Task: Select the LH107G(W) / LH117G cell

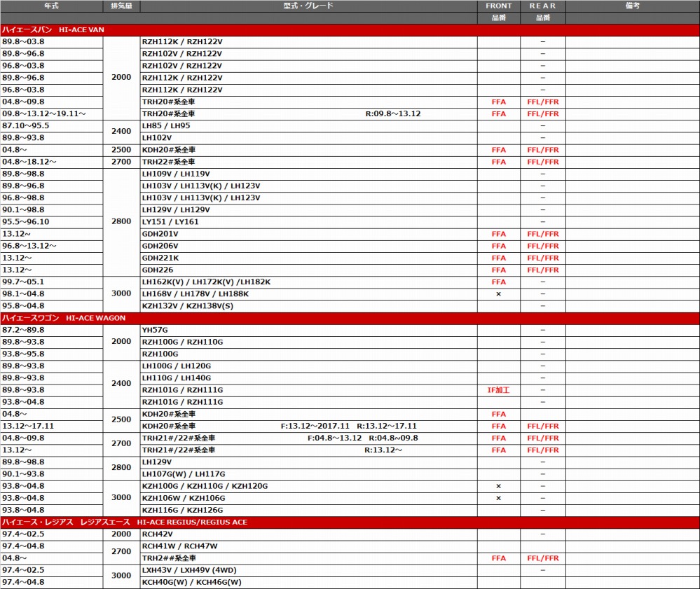Action: click(x=308, y=474)
